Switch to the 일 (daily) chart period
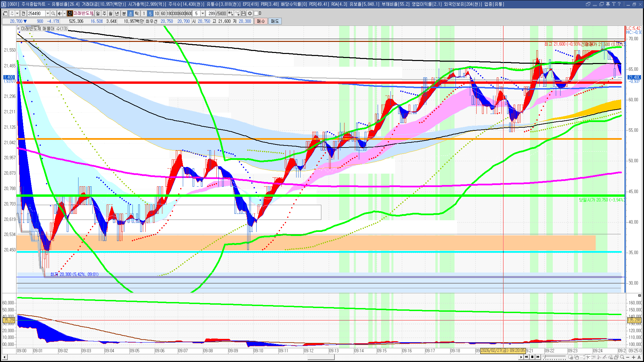The image size is (644, 362). (x=98, y=13)
